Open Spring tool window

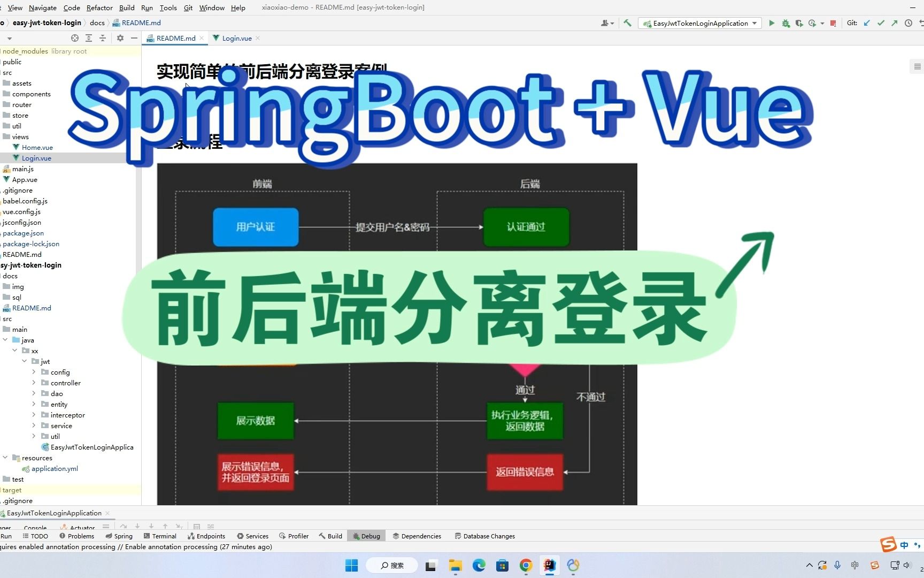point(119,536)
